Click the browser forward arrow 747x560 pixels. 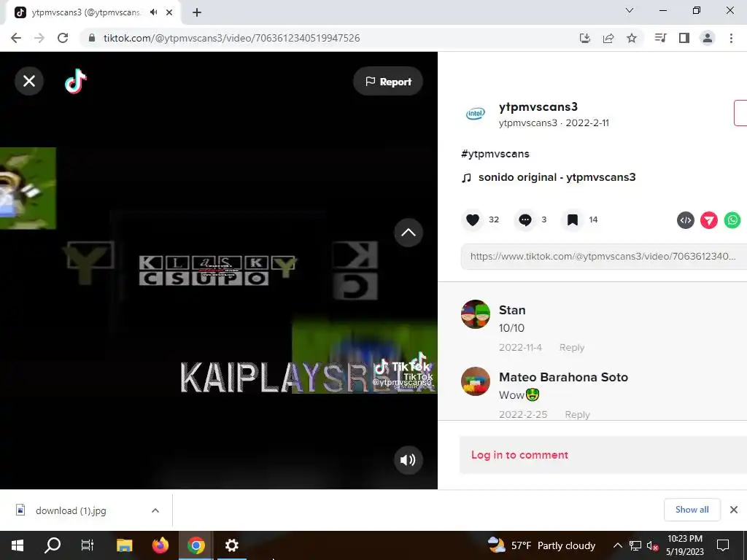[39, 38]
